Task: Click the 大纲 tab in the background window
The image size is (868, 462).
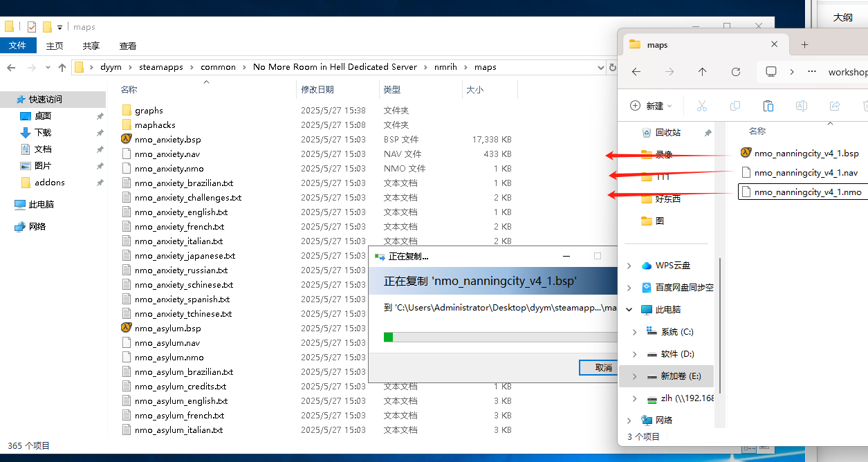Action: pyautogui.click(x=843, y=17)
